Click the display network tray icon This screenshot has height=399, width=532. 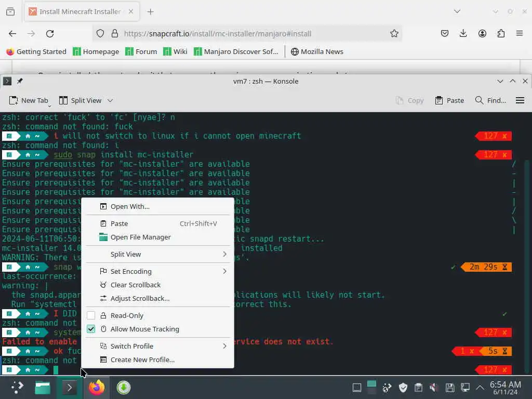click(x=465, y=388)
